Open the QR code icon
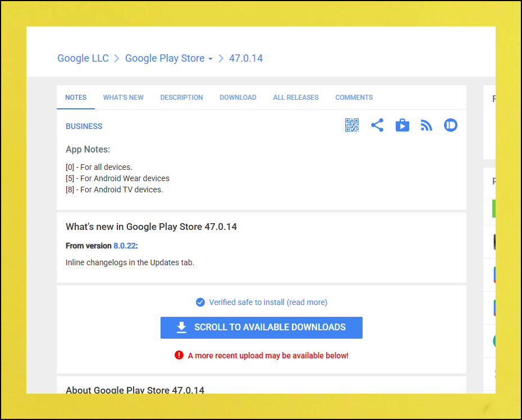Viewport: 522px width, 420px height. (x=352, y=125)
